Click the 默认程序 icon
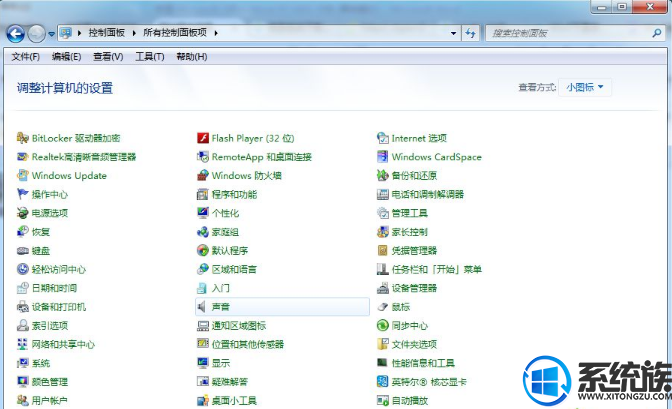This screenshot has width=672, height=409. pos(203,250)
